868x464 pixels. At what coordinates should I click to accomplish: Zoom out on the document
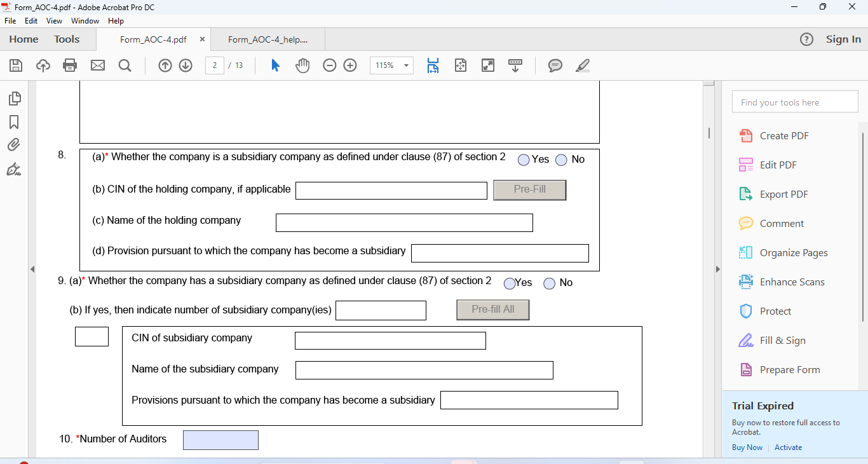point(329,65)
